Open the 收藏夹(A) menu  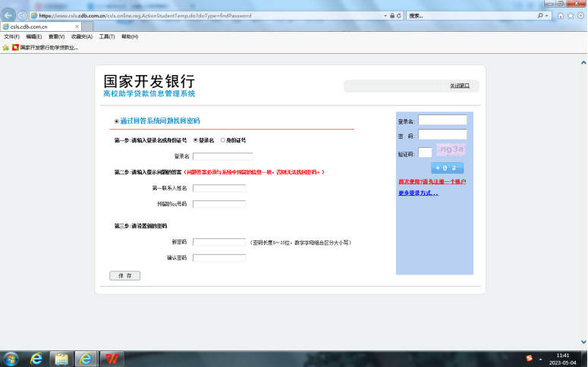pyautogui.click(x=81, y=36)
